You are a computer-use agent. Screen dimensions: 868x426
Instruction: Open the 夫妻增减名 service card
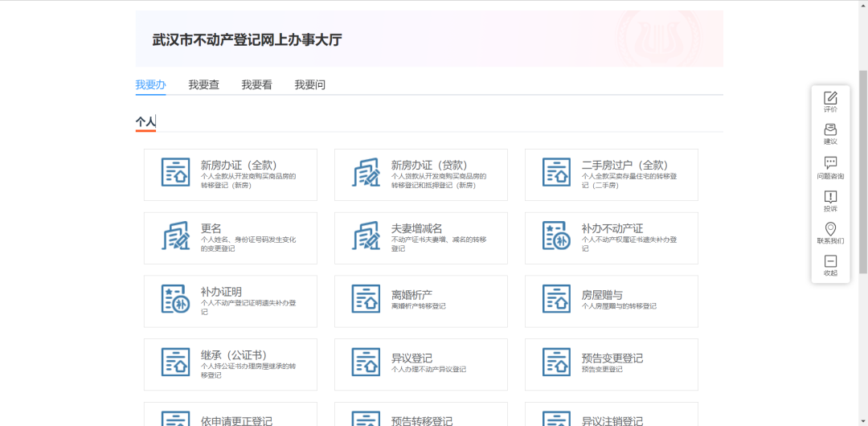tap(420, 238)
